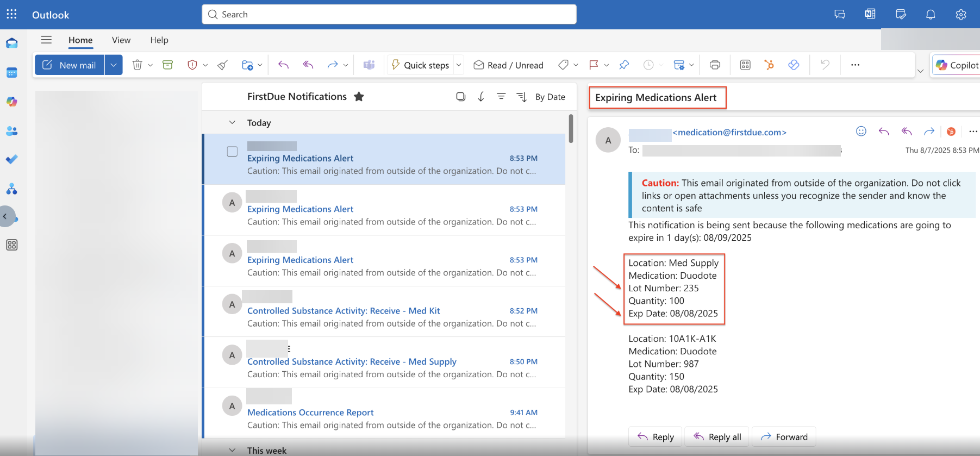Switch to the View tab
The height and width of the screenshot is (456, 980).
coord(121,40)
